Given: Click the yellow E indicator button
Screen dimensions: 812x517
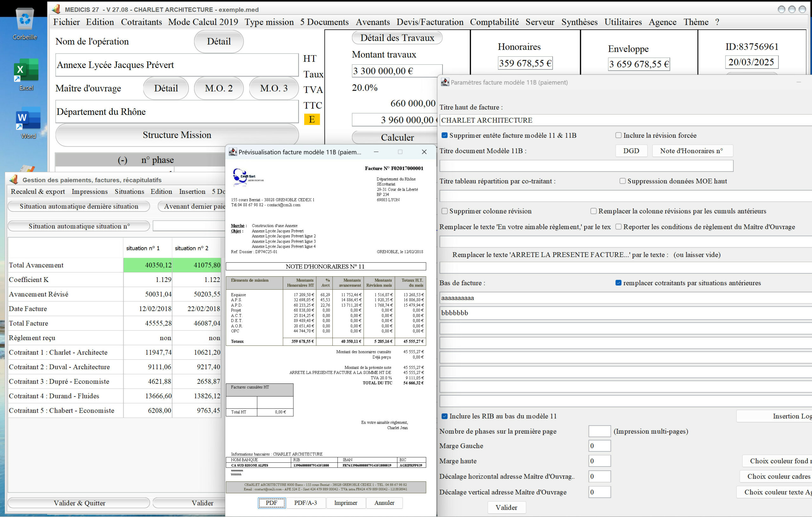Looking at the screenshot, I should coord(312,119).
